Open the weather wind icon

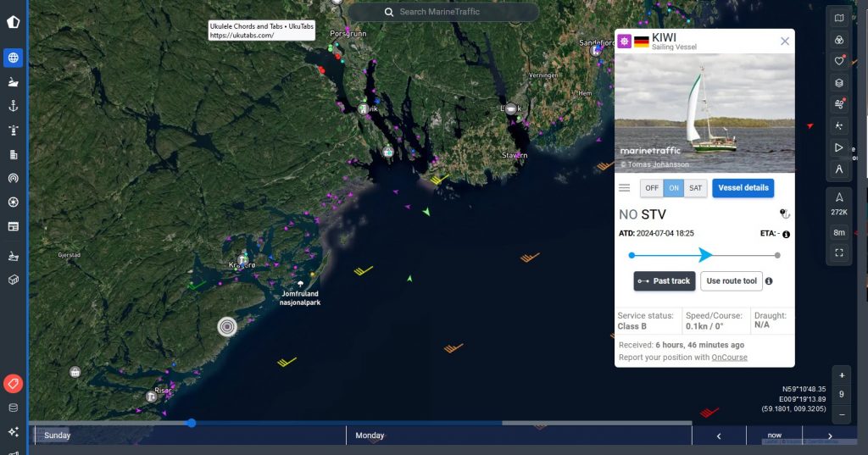click(x=838, y=103)
